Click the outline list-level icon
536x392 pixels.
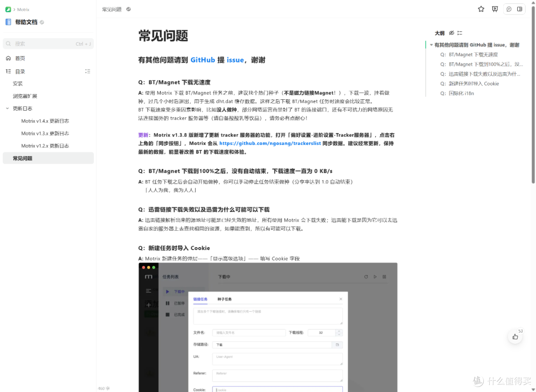(460, 33)
